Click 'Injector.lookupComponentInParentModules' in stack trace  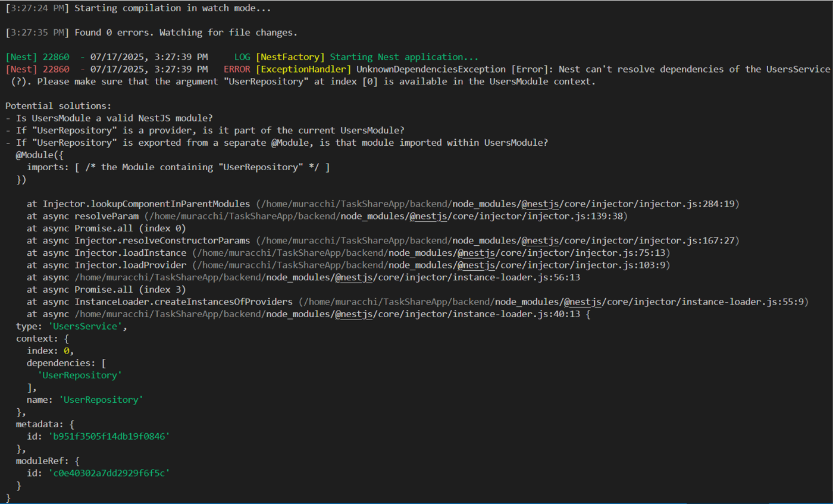(146, 204)
